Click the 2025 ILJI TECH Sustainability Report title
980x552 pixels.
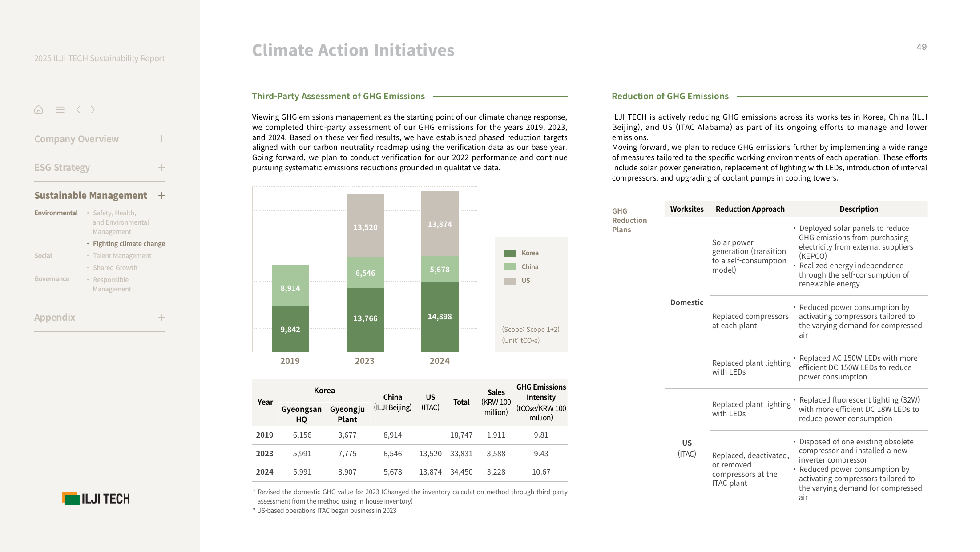pyautogui.click(x=100, y=58)
